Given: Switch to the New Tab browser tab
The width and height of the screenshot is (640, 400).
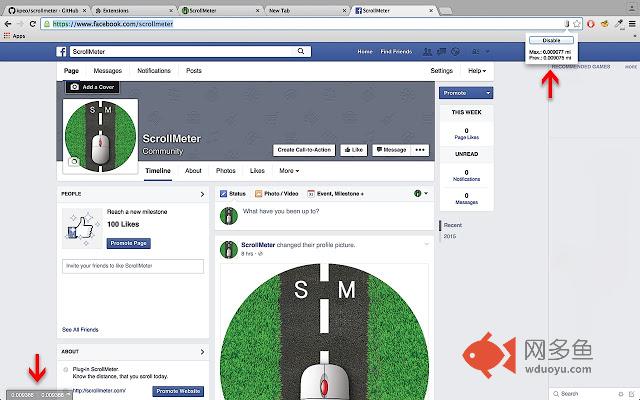Looking at the screenshot, I should pyautogui.click(x=306, y=10).
